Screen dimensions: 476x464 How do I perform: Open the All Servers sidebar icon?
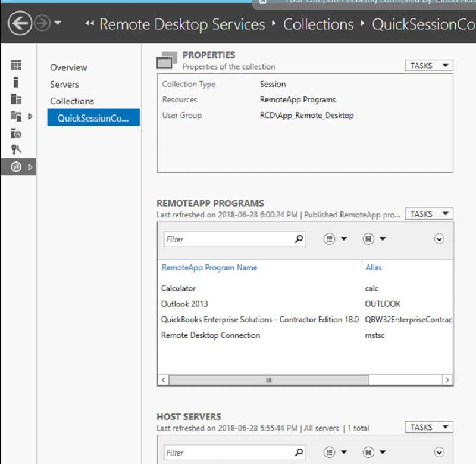coord(16,99)
